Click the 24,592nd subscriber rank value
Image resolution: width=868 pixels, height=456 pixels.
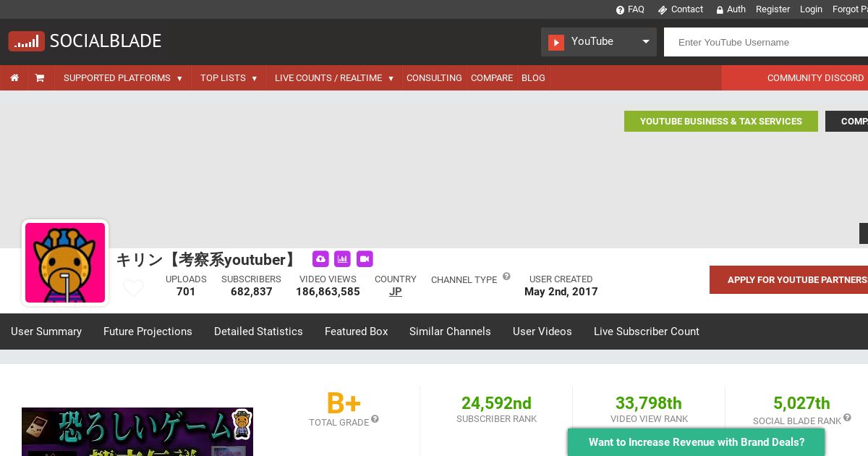(496, 403)
